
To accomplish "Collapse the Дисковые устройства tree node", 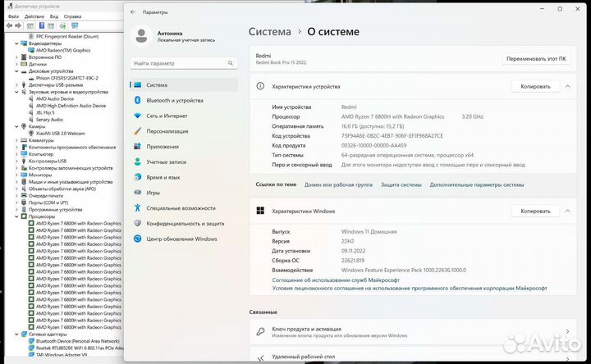I will [x=16, y=71].
